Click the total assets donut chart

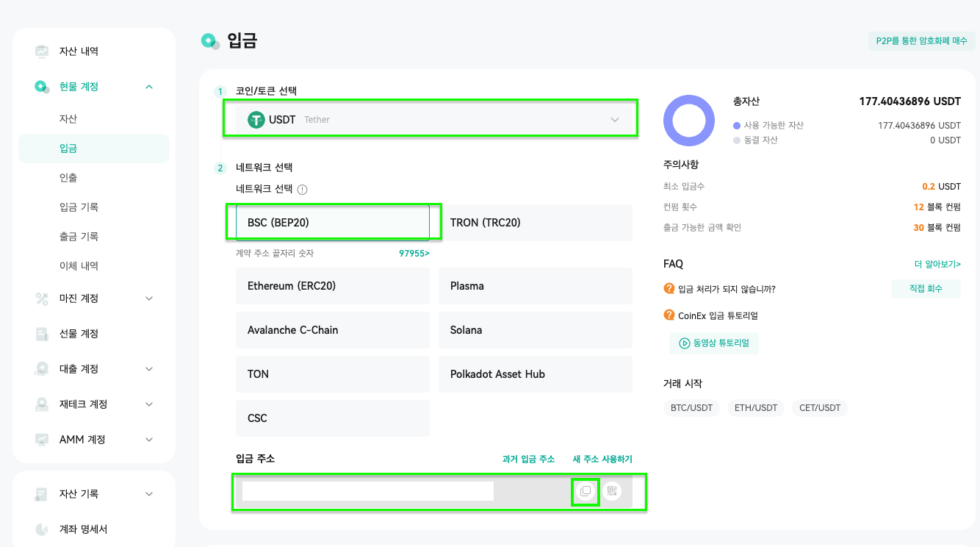pos(689,121)
